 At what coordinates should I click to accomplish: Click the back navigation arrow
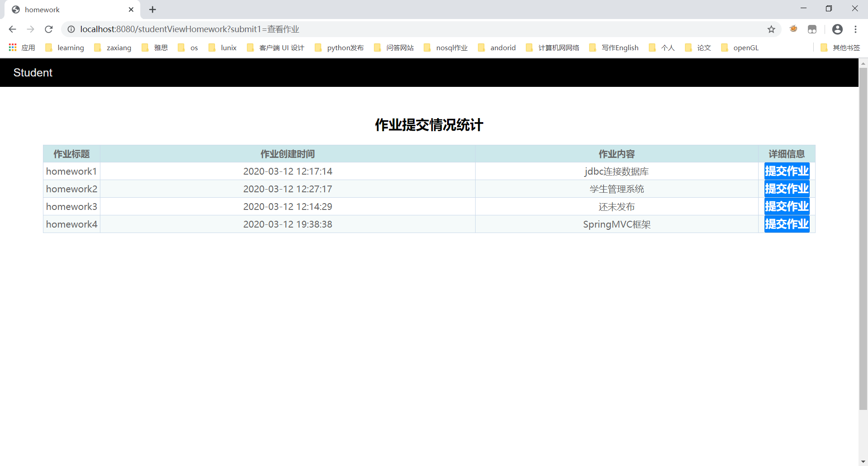(12, 29)
